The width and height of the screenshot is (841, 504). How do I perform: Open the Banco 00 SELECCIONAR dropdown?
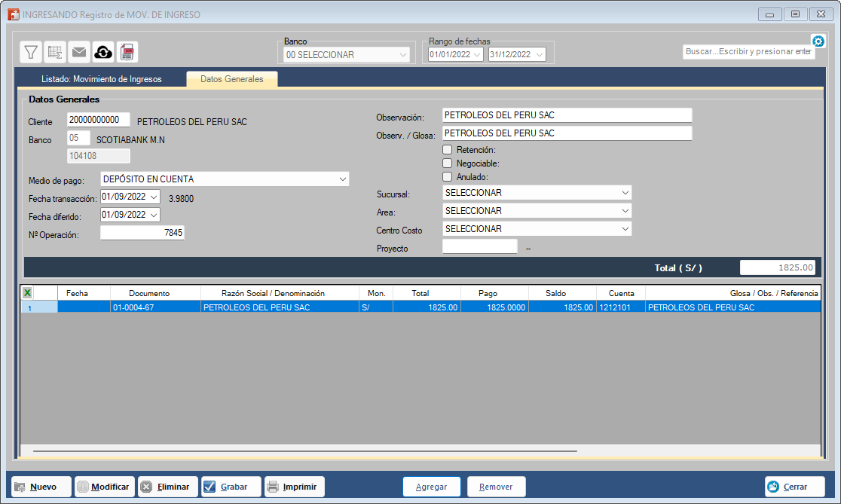pos(347,55)
